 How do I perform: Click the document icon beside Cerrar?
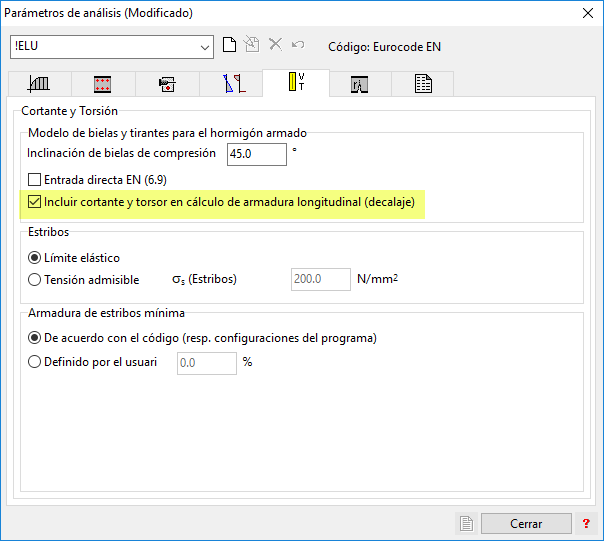coord(465,523)
